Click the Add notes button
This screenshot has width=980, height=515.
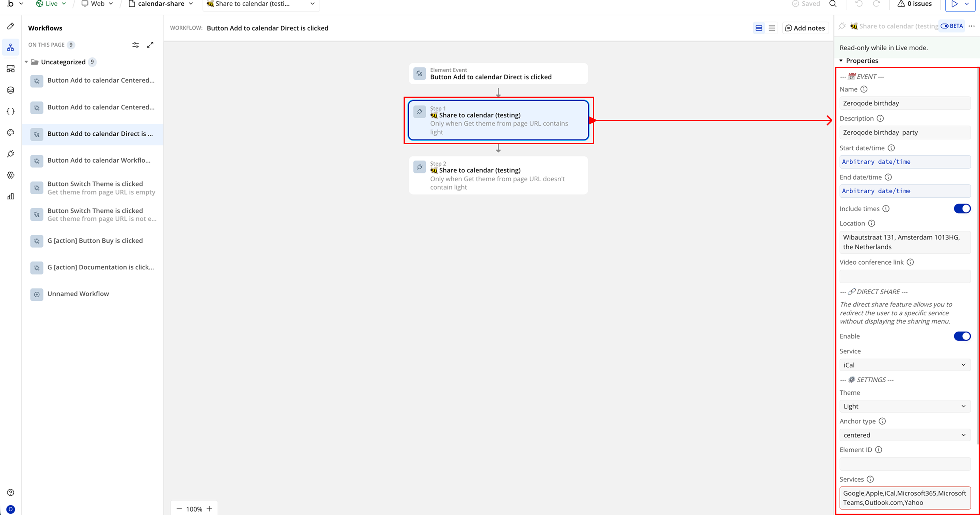[805, 28]
